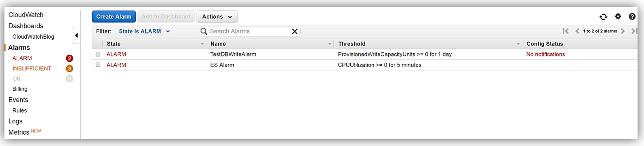Click the Search Alarms field

250,31
